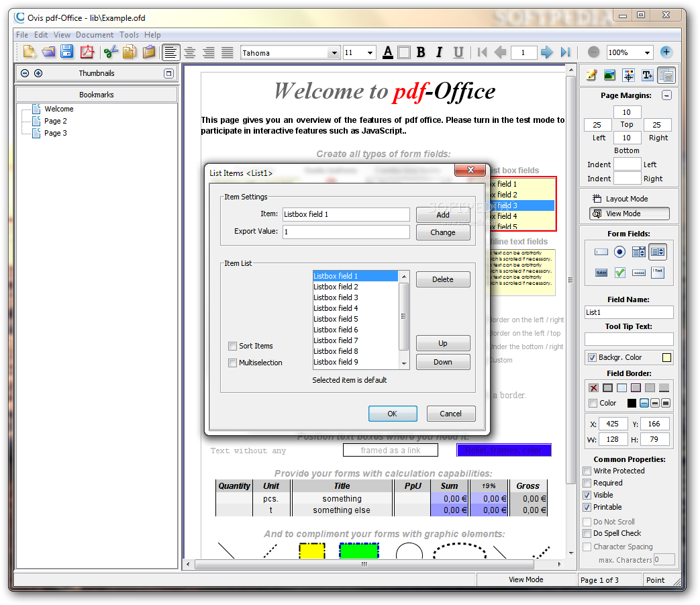Zoom in with the blue plus icon
This screenshot has width=700, height=605.
666,52
